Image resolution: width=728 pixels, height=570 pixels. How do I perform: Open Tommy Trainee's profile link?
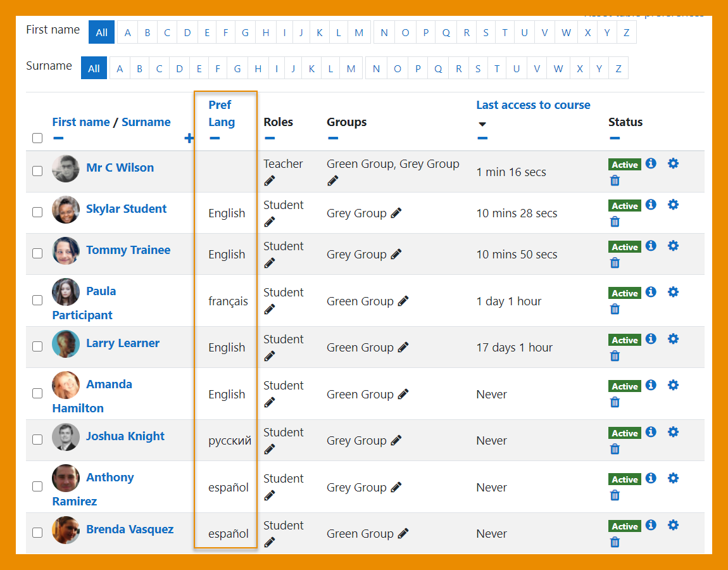[x=128, y=250]
